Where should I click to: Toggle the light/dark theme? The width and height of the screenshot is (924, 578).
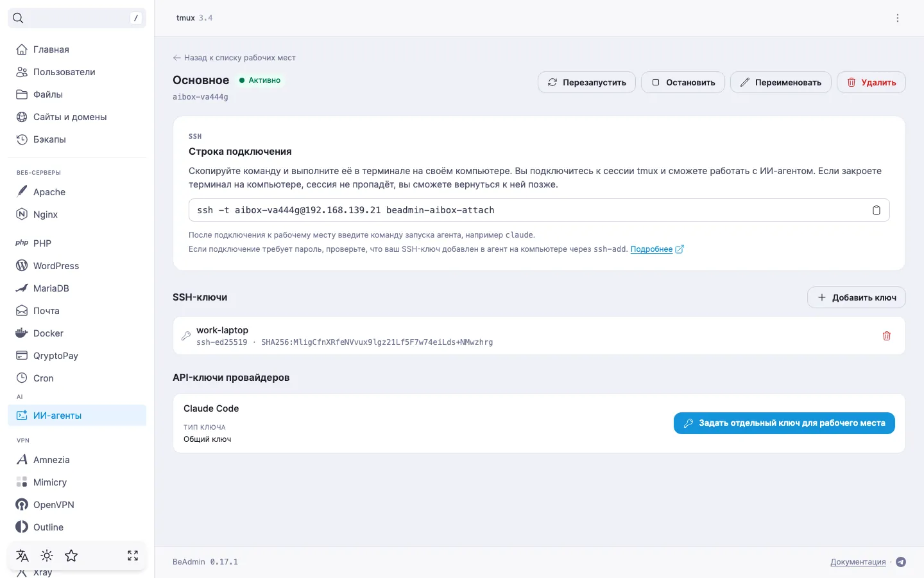[x=47, y=556]
